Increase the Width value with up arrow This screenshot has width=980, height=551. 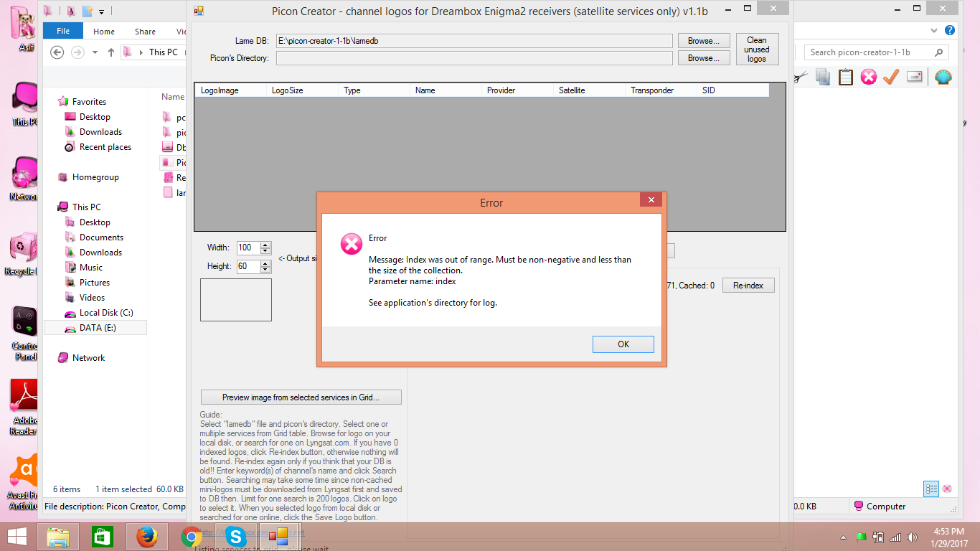pos(265,245)
